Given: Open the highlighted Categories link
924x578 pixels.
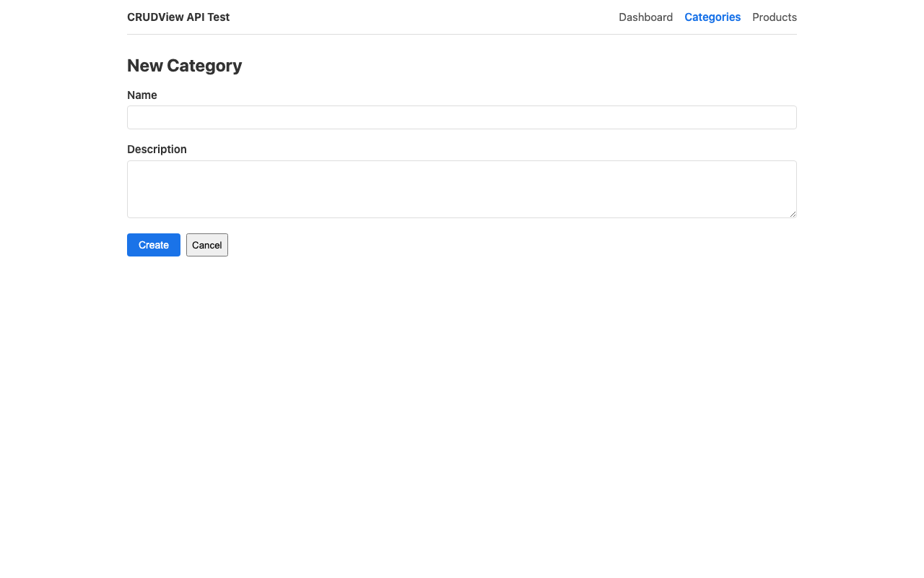Looking at the screenshot, I should click(x=712, y=17).
